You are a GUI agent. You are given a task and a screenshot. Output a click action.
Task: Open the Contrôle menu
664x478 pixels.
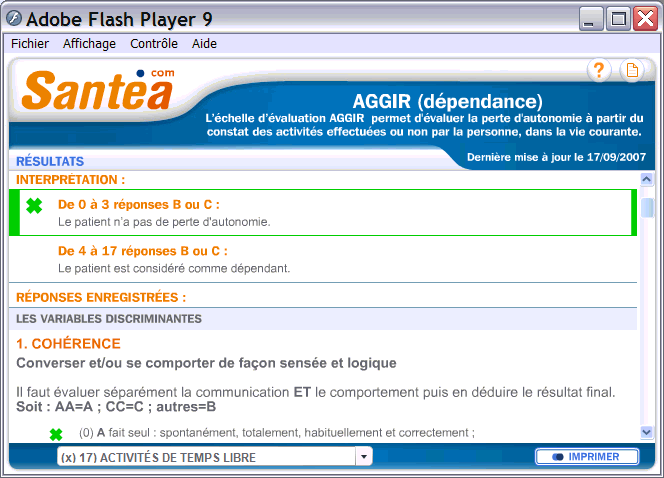[154, 44]
